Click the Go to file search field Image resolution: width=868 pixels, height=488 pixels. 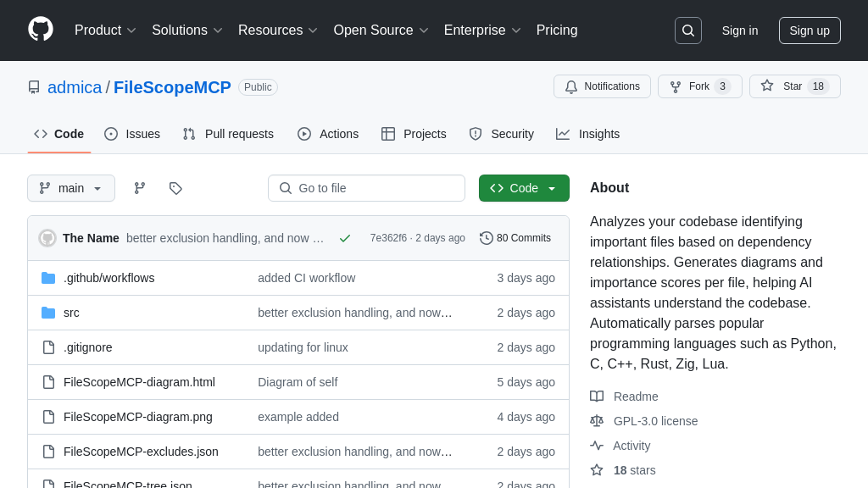(x=366, y=188)
